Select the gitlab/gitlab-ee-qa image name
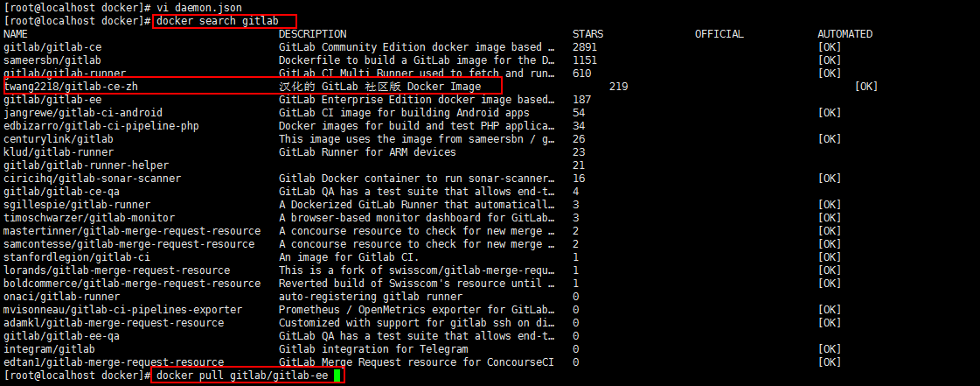Image resolution: width=980 pixels, height=386 pixels. click(x=62, y=336)
